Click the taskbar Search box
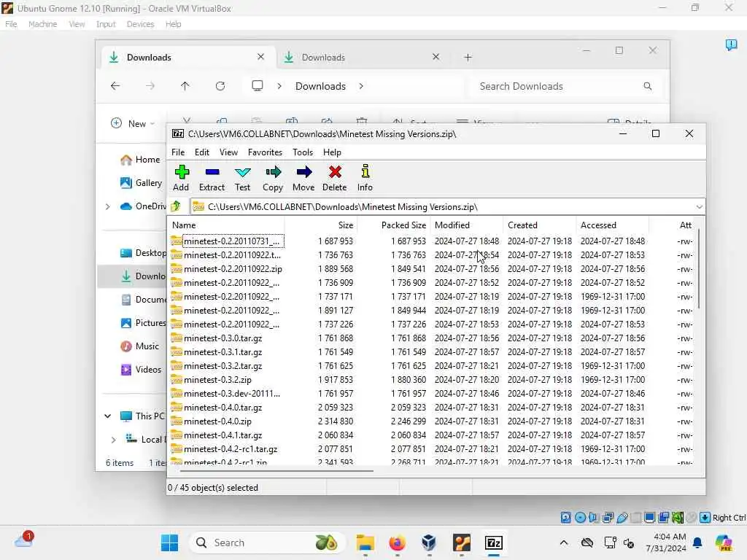 click(267, 542)
